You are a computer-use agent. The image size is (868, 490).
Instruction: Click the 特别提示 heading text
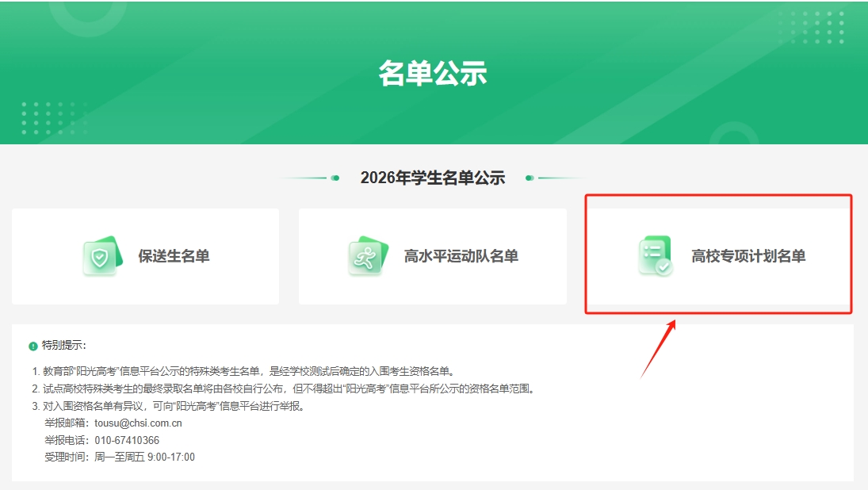click(x=64, y=346)
